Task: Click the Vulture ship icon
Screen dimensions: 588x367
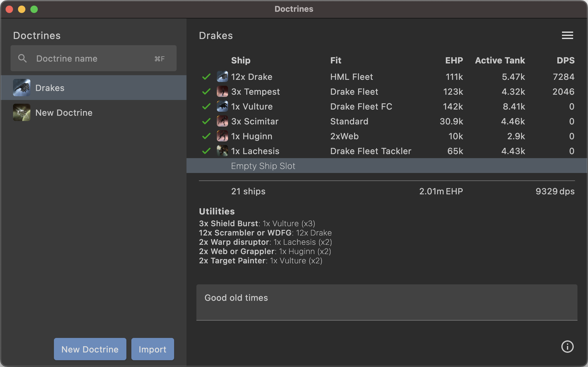Action: [222, 106]
